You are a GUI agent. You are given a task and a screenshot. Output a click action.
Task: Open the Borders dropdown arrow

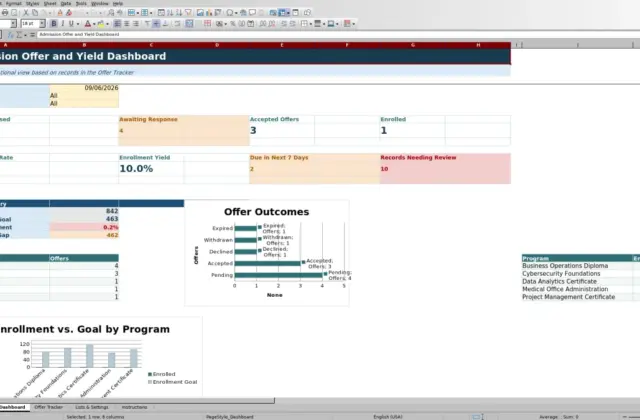pos(311,24)
